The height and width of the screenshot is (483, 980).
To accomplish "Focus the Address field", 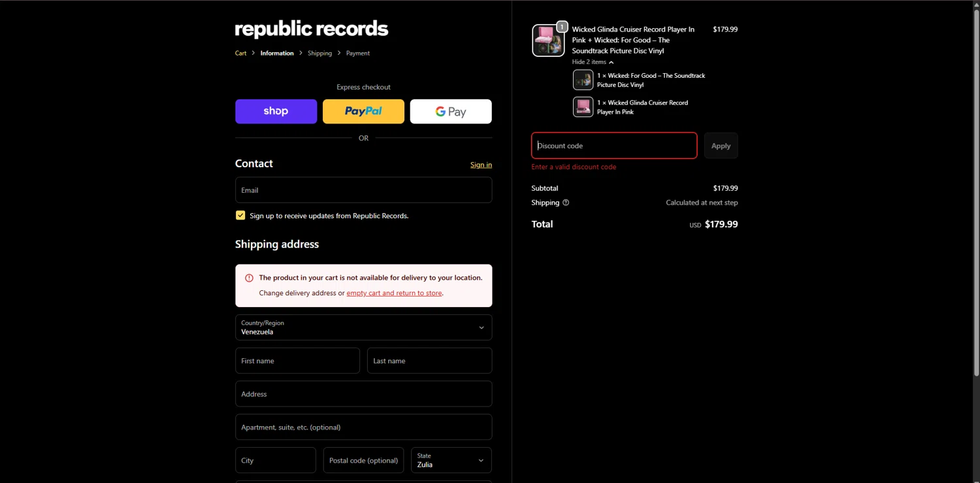I will point(363,394).
